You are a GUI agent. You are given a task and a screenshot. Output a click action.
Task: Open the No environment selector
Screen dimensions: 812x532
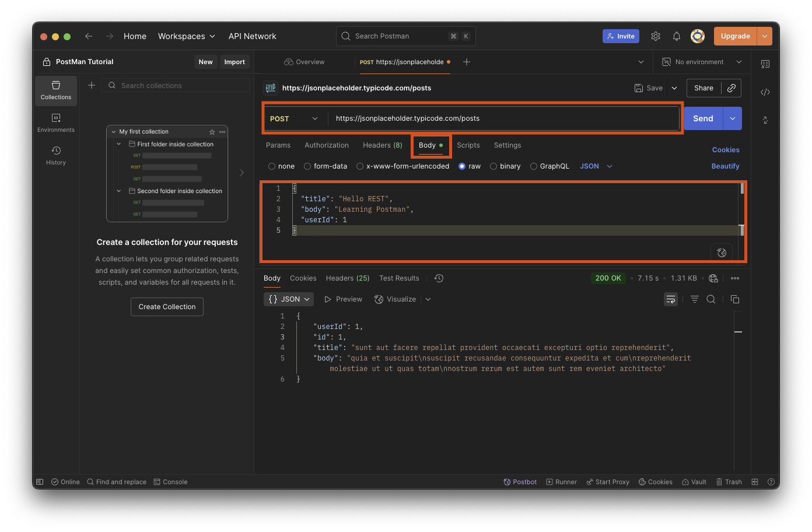pos(702,62)
